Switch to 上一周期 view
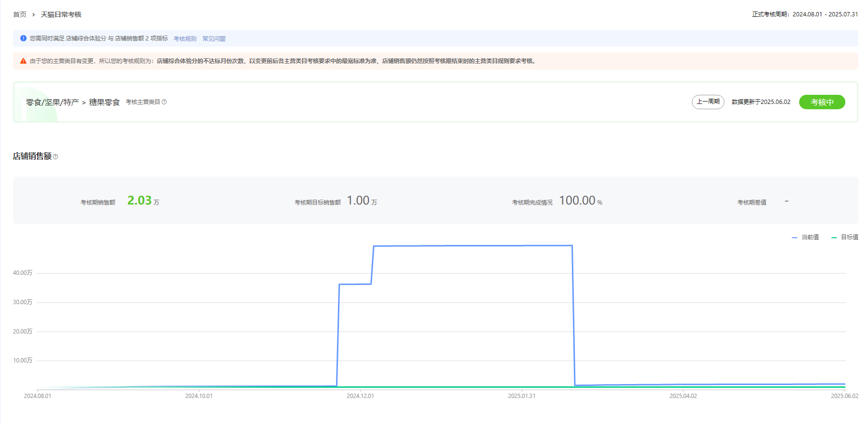This screenshot has height=424, width=868. pos(708,102)
